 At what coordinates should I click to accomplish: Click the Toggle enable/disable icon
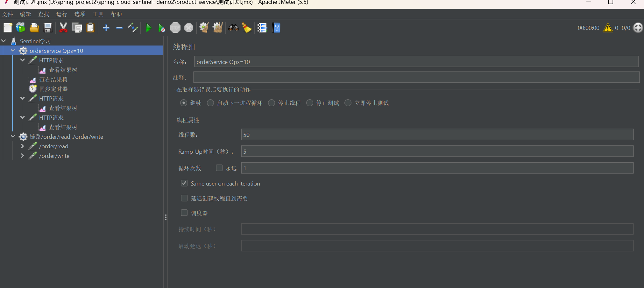pos(133,28)
